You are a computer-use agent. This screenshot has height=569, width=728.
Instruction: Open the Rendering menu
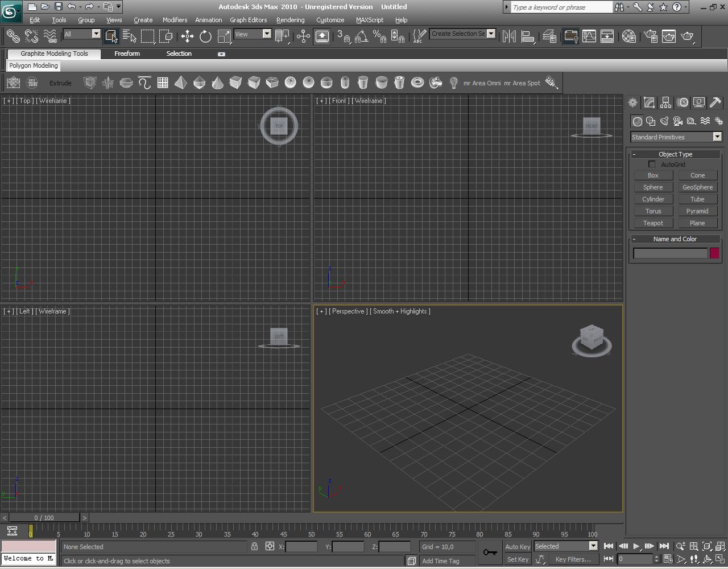click(290, 20)
